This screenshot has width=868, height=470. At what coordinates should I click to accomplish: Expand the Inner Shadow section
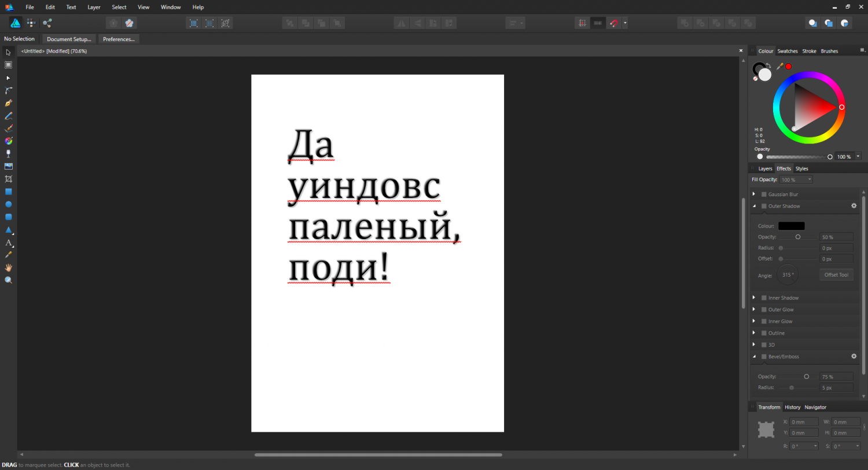pos(754,298)
